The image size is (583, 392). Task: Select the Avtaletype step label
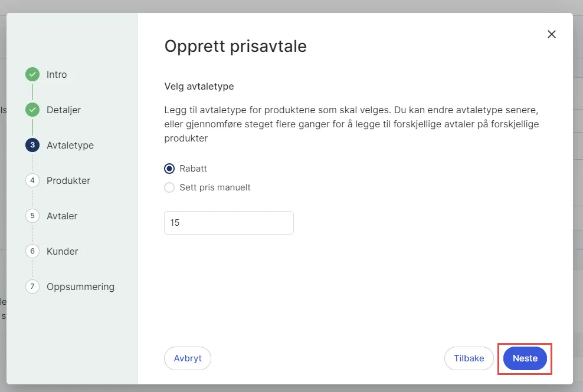coord(70,145)
